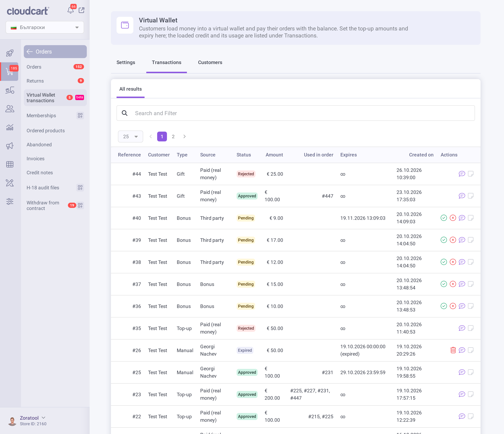Open comments for transaction #23

(x=462, y=394)
